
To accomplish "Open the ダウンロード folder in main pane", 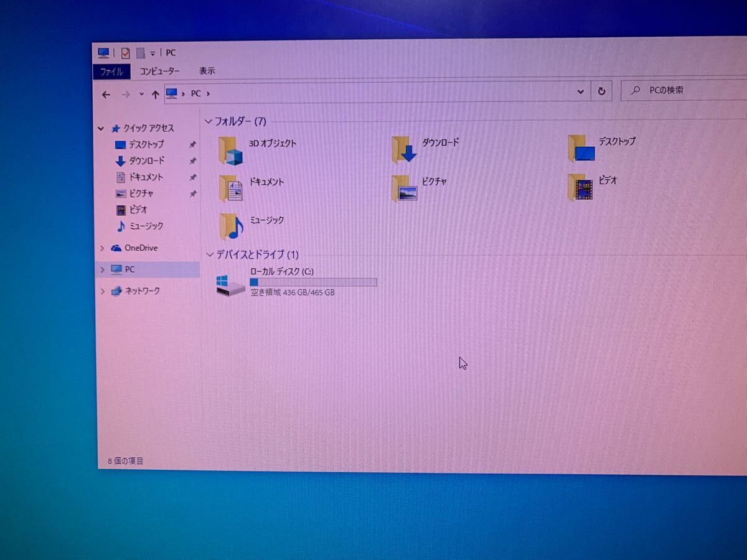I will click(x=425, y=149).
